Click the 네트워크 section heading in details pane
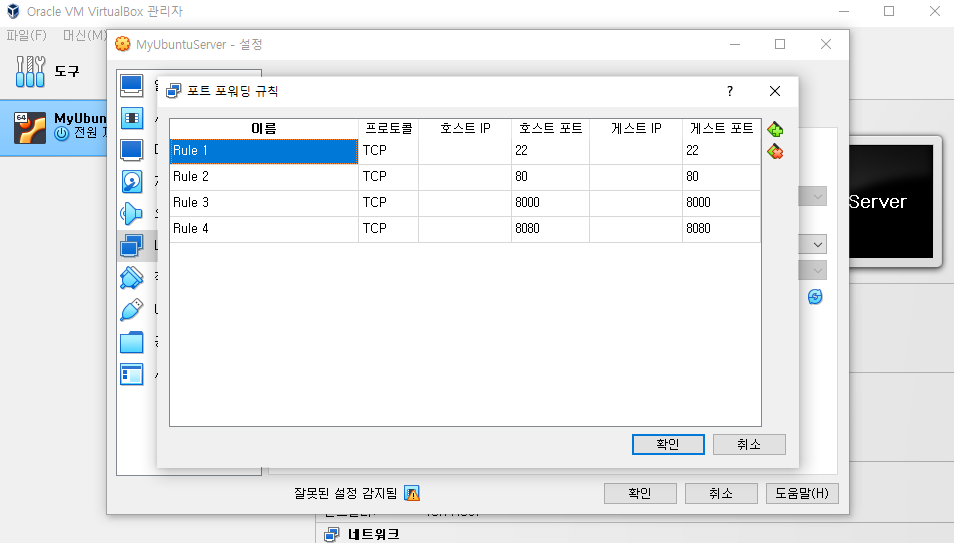 click(x=374, y=534)
